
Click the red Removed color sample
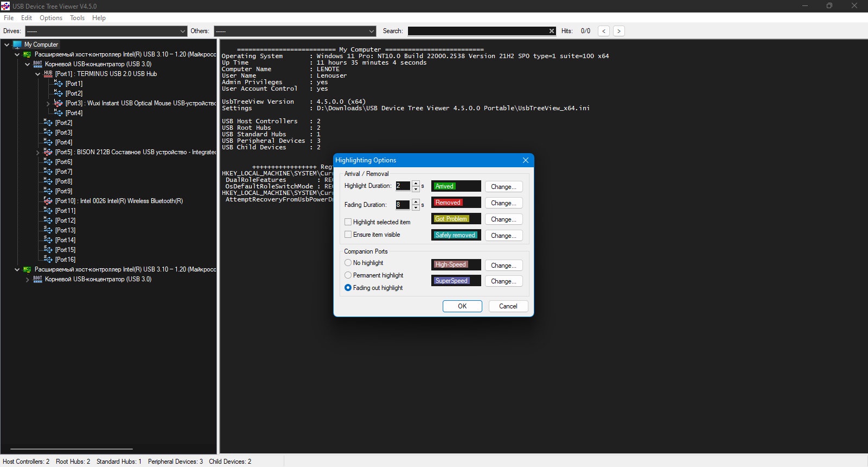(456, 203)
